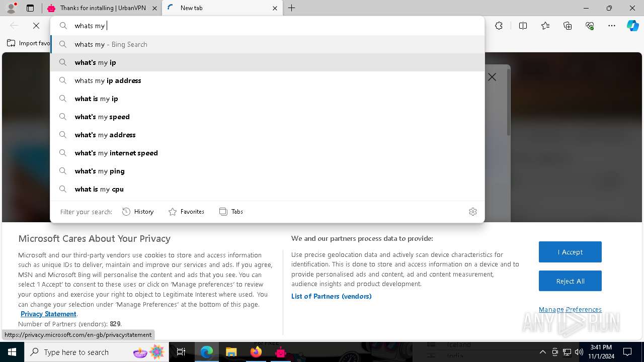
Task: Filter search by Favorites
Action: click(x=186, y=212)
